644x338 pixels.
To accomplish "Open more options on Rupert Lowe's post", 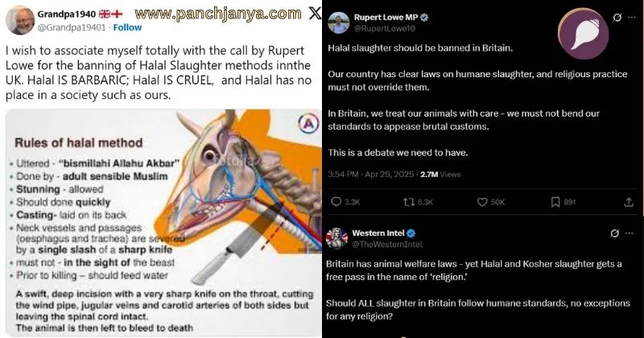I will 632,17.
